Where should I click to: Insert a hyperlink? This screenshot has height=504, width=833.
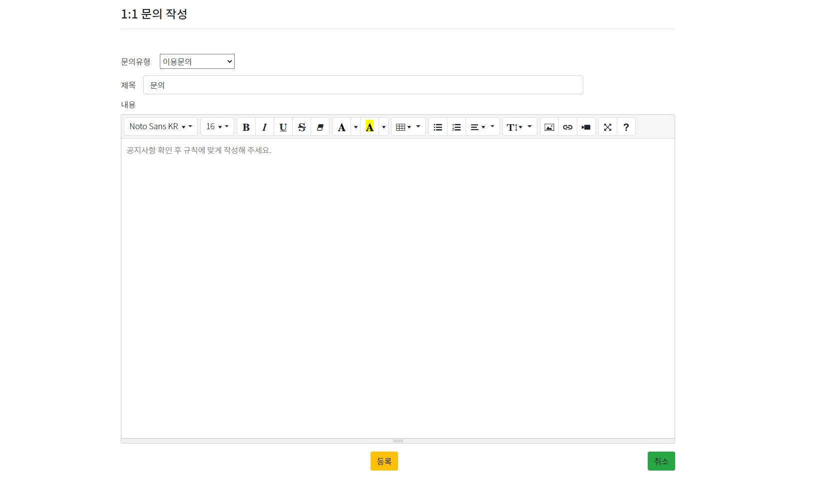567,127
